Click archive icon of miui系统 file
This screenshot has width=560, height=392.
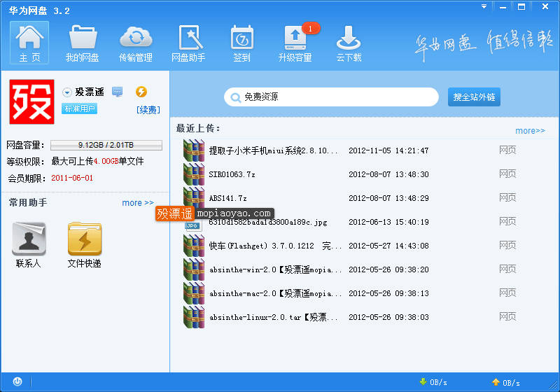click(x=194, y=150)
